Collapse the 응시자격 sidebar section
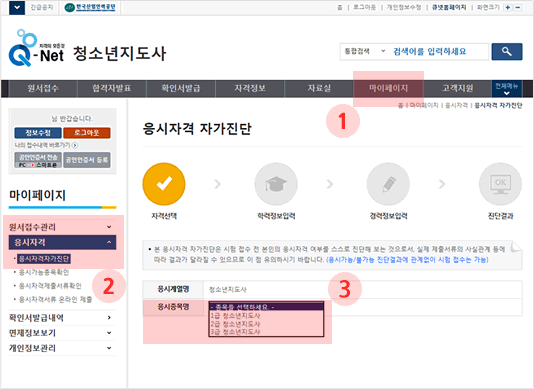 point(62,242)
